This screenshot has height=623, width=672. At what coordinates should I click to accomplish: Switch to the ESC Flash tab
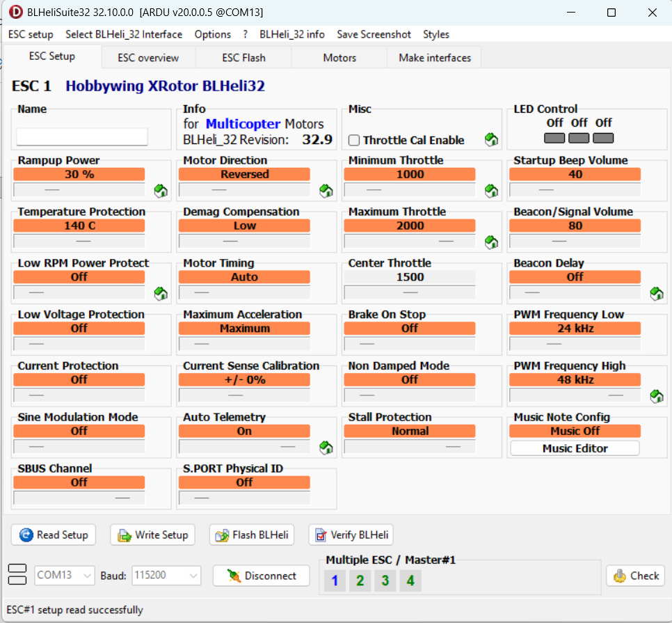[243, 58]
